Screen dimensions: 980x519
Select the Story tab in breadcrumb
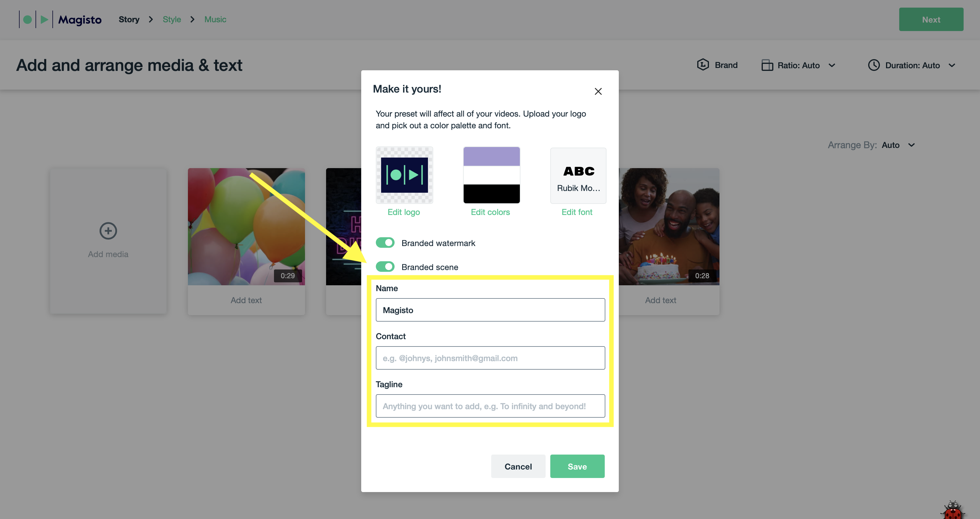(129, 19)
